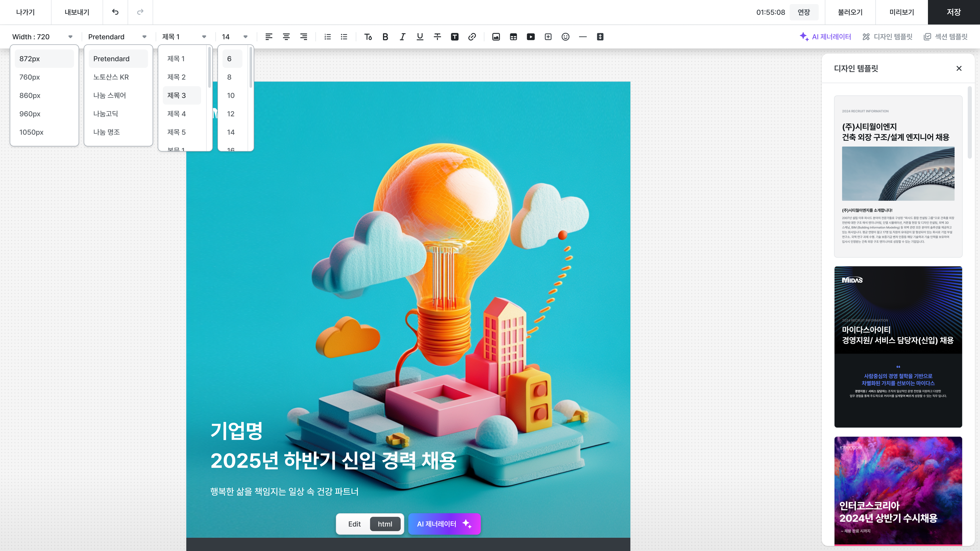The width and height of the screenshot is (980, 551).
Task: Insert a YouTube video
Action: click(531, 36)
